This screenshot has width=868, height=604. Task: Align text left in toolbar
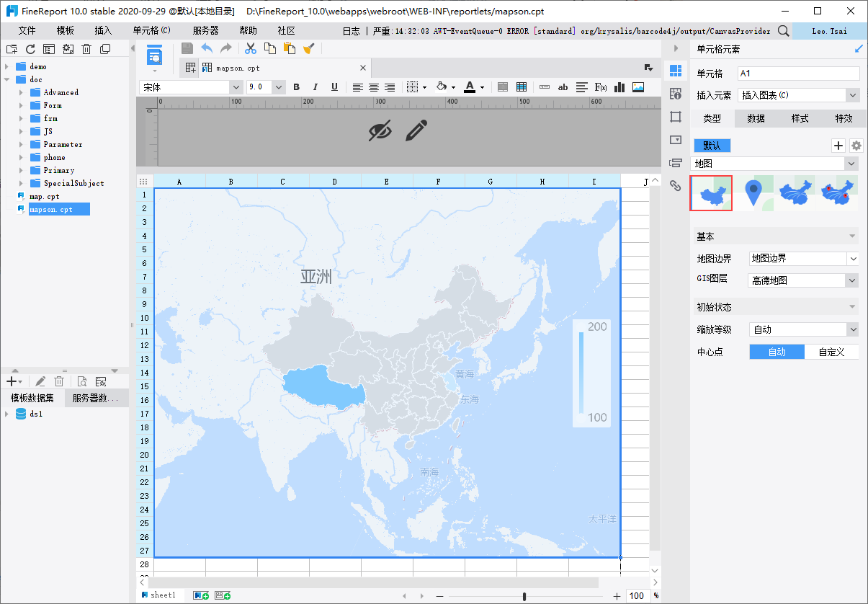[358, 87]
